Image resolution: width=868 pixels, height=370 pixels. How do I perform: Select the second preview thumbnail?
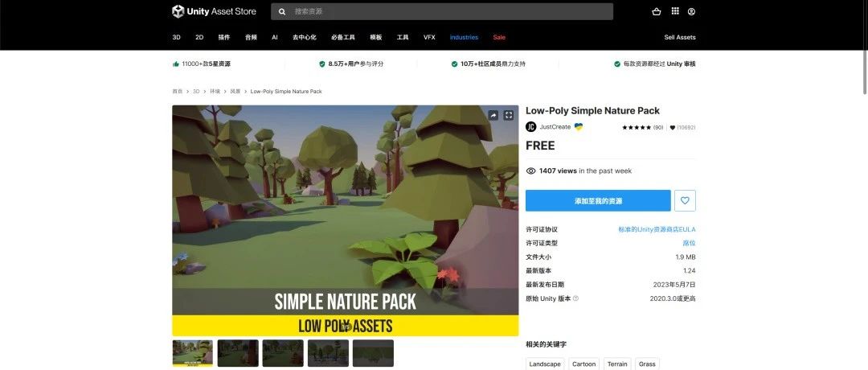click(x=238, y=353)
